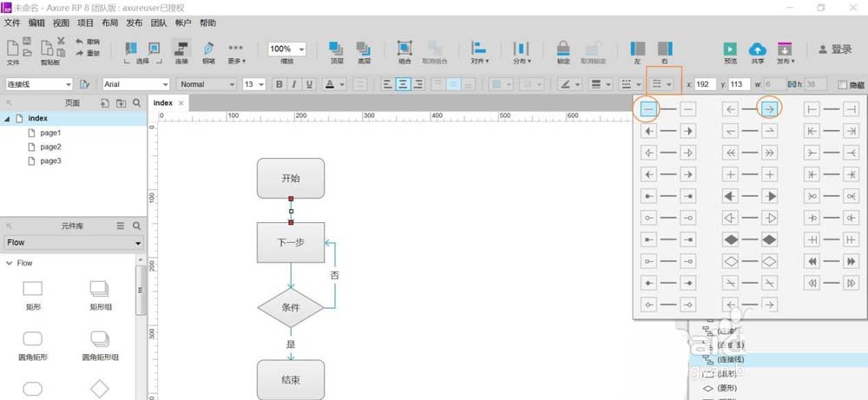The width and height of the screenshot is (868, 400).
Task: Open search in the 元件库 panel
Action: (136, 226)
